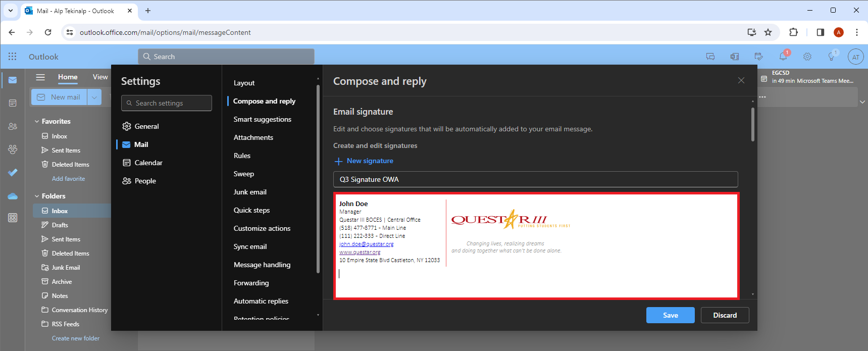This screenshot has width=868, height=351.
Task: Discard the signature changes
Action: 725,315
